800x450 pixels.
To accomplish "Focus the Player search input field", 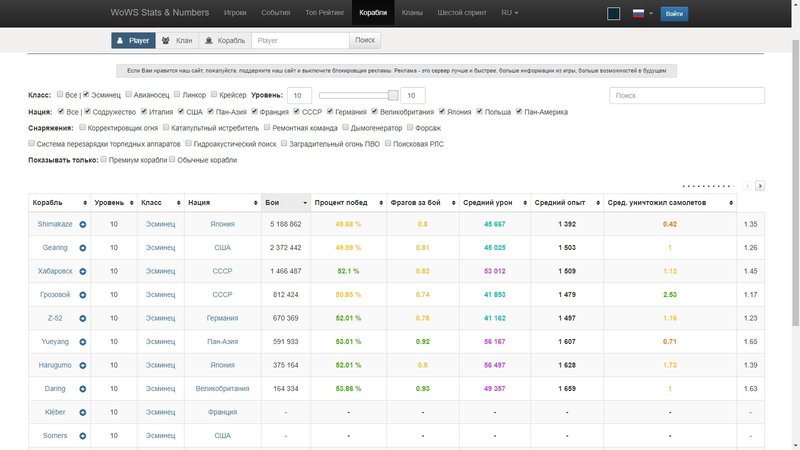I will pos(301,40).
